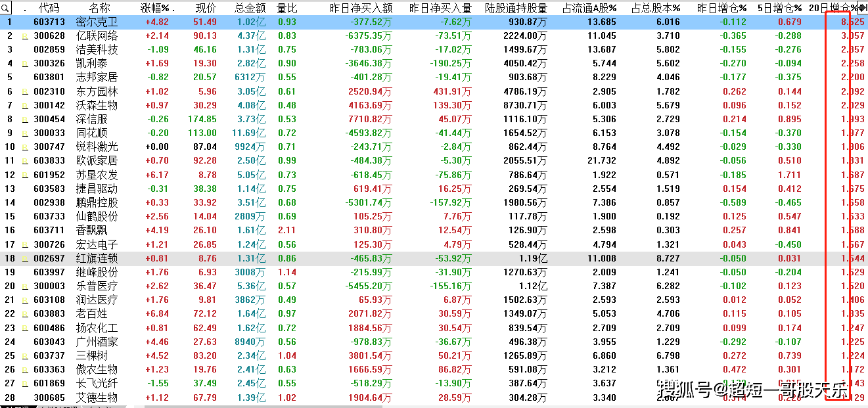Click stock name 仙鹤股份
The height and width of the screenshot is (408, 868).
97,217
